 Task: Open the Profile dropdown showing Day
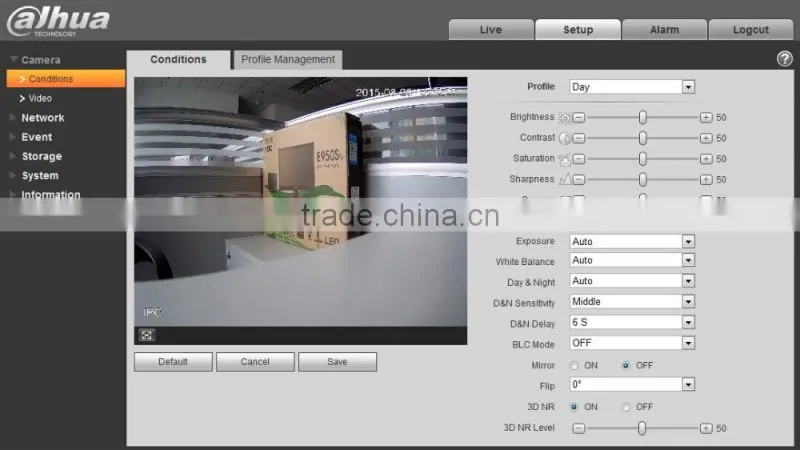click(x=632, y=87)
